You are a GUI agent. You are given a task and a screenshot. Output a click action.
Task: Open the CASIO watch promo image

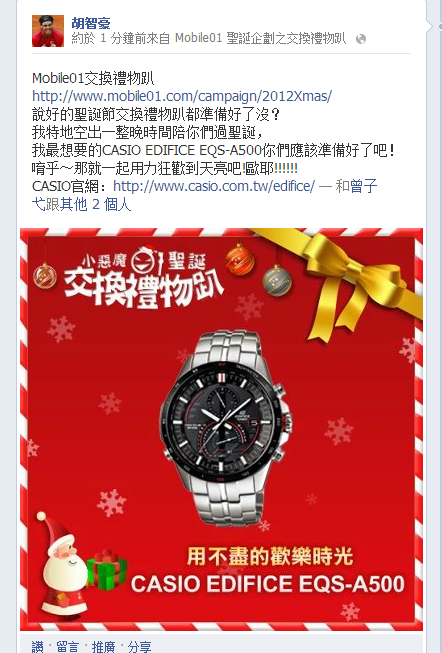tap(221, 429)
